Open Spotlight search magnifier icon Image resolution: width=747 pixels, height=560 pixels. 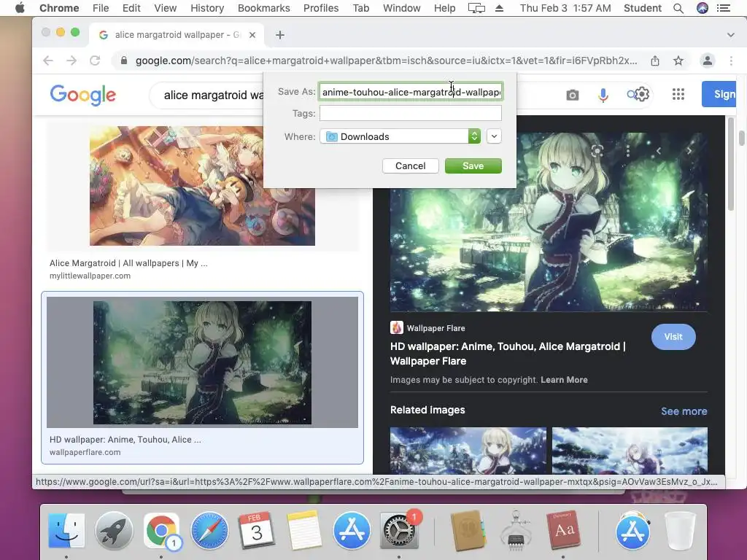[x=678, y=8]
